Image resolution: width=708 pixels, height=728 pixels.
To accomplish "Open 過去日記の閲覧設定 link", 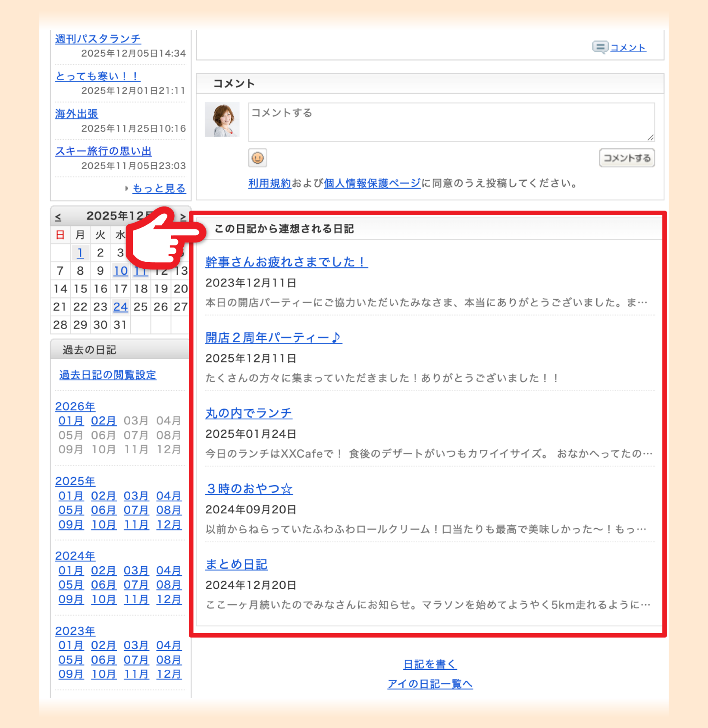I will (108, 375).
